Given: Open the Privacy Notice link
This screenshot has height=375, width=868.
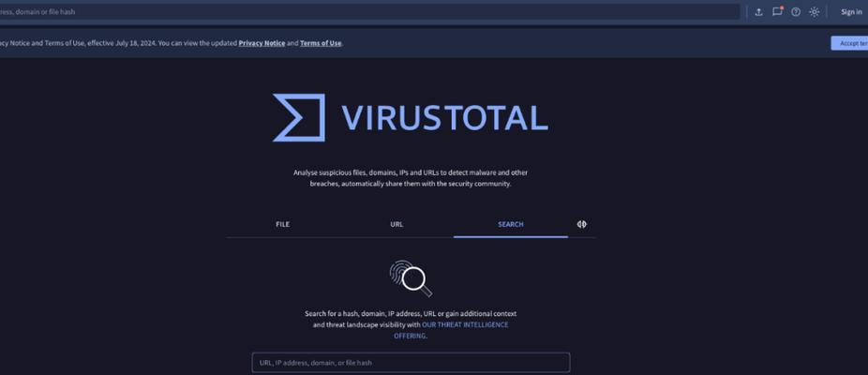Looking at the screenshot, I should click(262, 43).
